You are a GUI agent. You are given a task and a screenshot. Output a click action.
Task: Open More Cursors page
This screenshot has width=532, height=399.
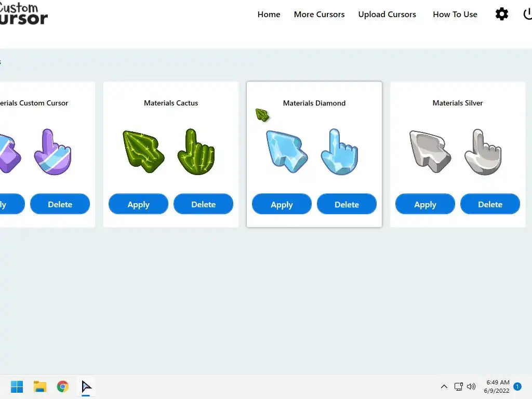pyautogui.click(x=319, y=14)
